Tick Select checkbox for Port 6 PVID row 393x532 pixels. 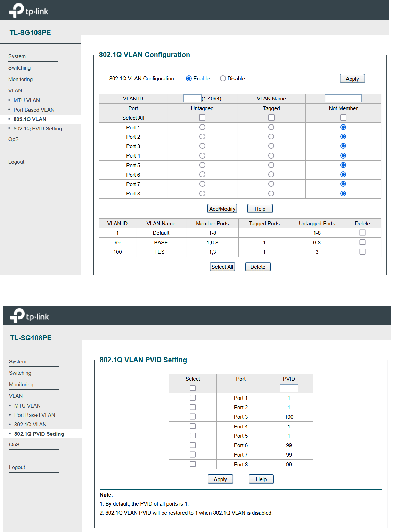[x=193, y=445]
